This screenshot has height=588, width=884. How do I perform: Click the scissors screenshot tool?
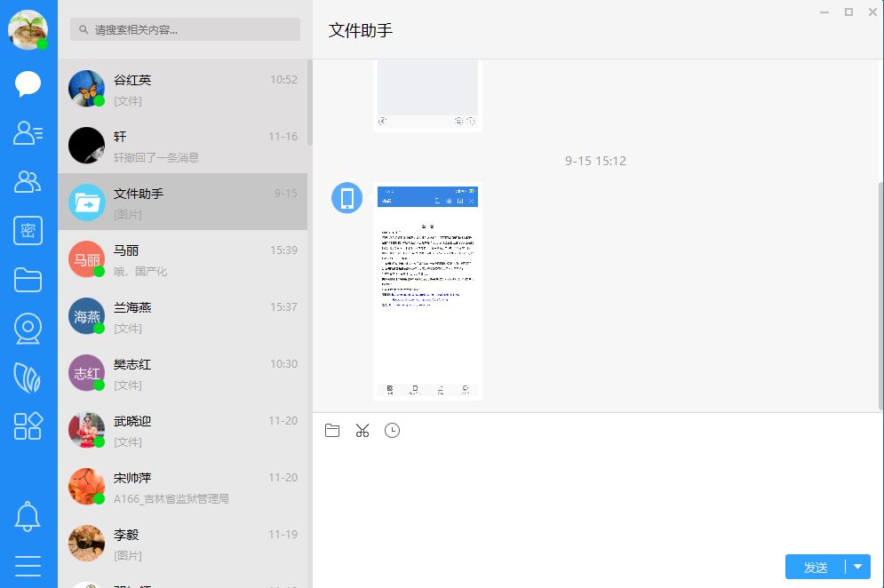pos(362,431)
